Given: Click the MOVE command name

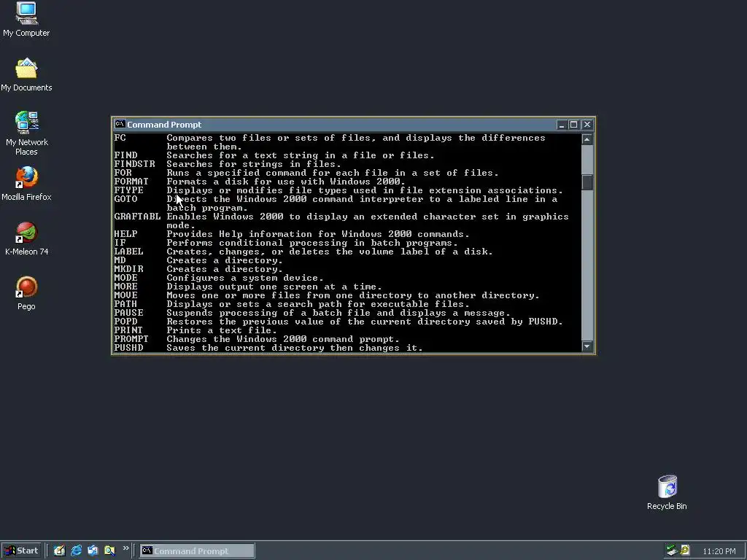Looking at the screenshot, I should [125, 295].
